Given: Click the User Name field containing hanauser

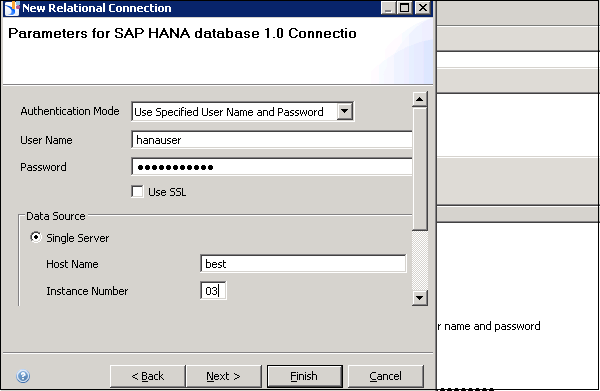Looking at the screenshot, I should point(272,140).
